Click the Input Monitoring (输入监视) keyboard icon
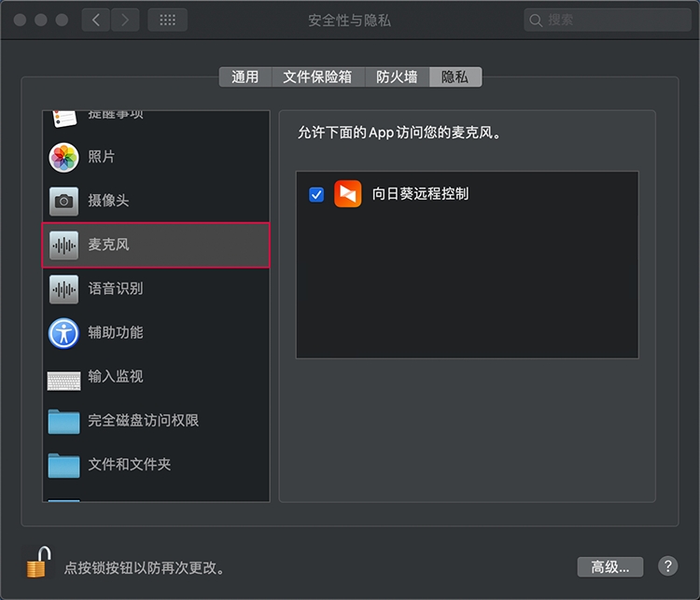700x600 pixels. [63, 378]
